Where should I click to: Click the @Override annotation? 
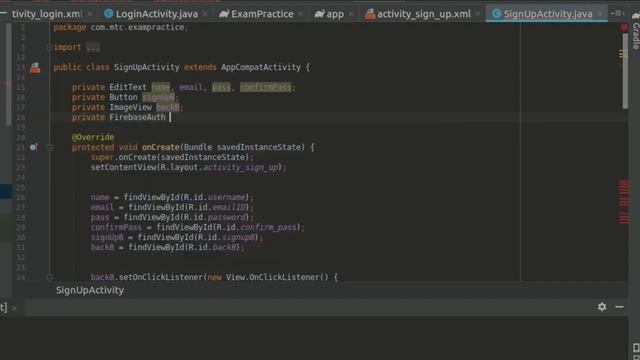(x=93, y=138)
